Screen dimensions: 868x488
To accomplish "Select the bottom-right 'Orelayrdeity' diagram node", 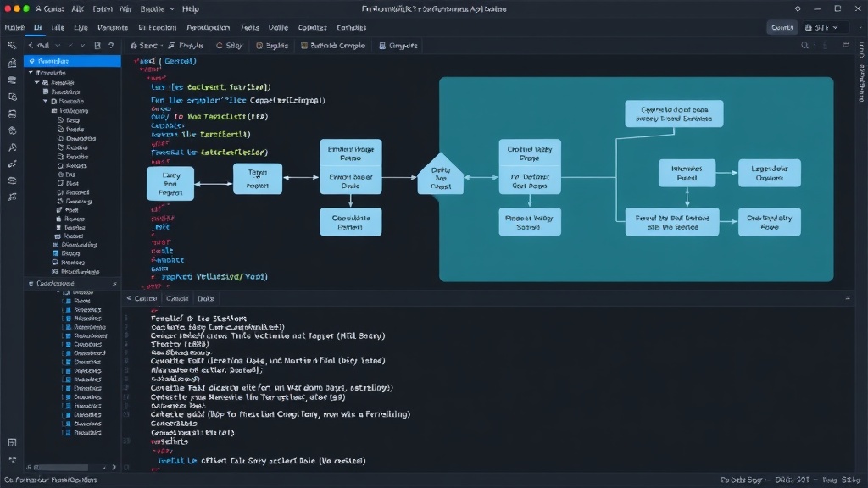I will coord(769,222).
